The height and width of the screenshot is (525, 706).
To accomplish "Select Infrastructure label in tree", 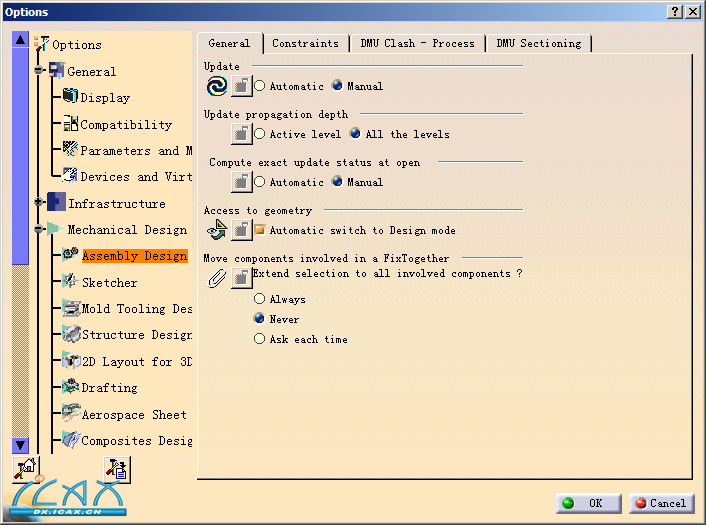I will (x=117, y=204).
